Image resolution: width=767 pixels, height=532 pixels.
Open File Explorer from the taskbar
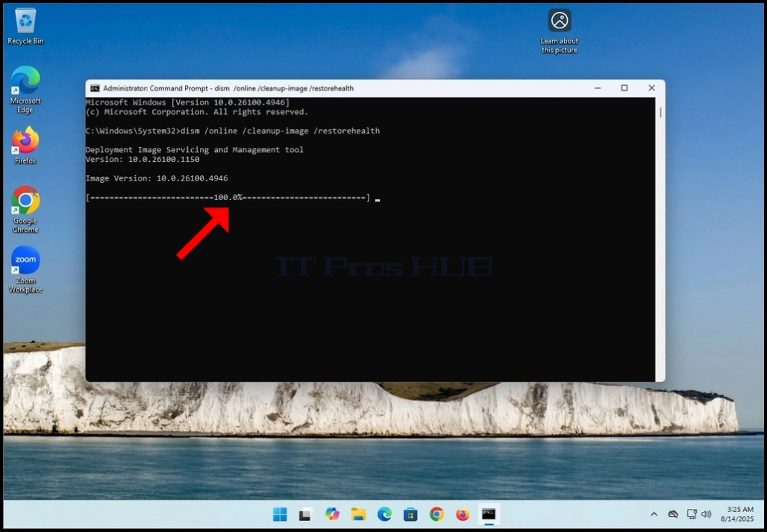pos(358,514)
